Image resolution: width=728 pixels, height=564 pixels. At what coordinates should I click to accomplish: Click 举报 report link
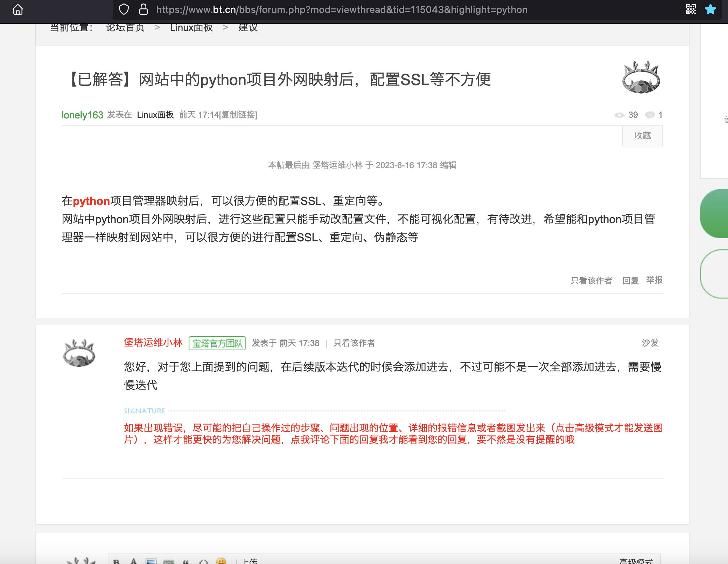654,280
